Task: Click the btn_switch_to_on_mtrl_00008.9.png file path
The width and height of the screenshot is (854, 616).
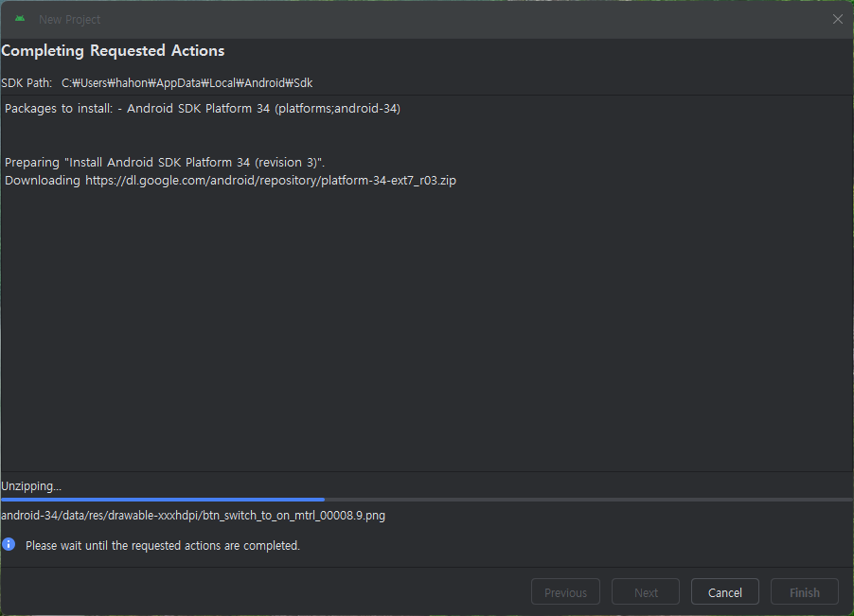Action: (x=193, y=516)
